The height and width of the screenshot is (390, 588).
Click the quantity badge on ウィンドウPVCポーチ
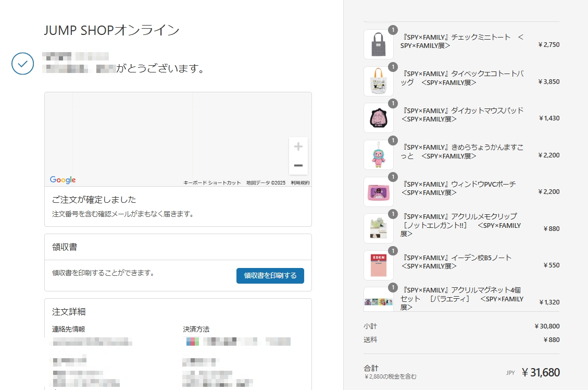click(x=393, y=177)
